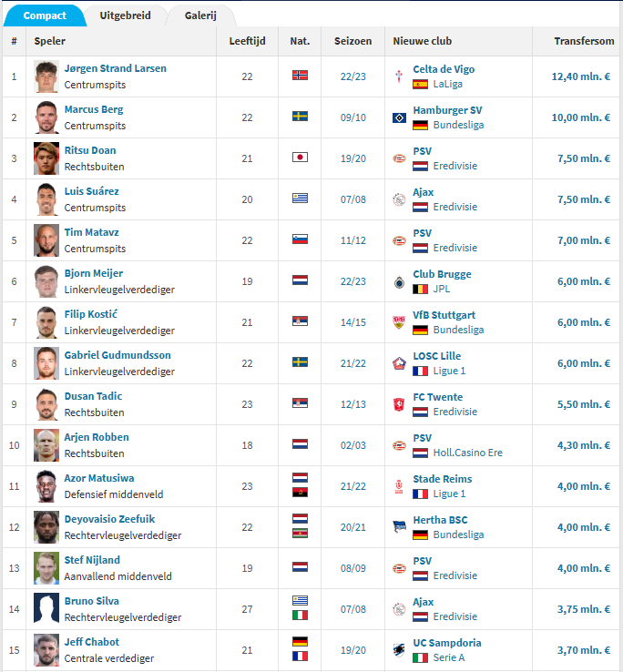Click the Hertha BSC flag logo

pyautogui.click(x=399, y=527)
